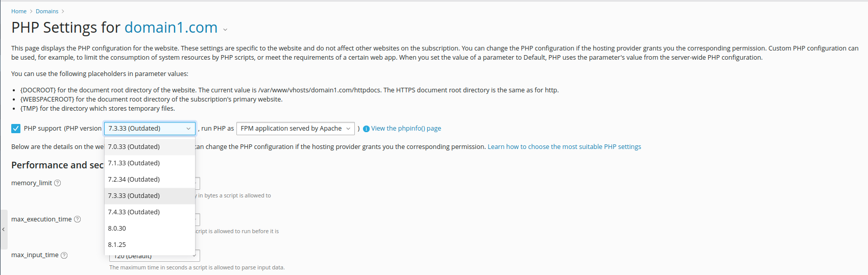Select PHP 7.0.33 (Outdated) option
The width and height of the screenshot is (868, 275).
tap(134, 147)
